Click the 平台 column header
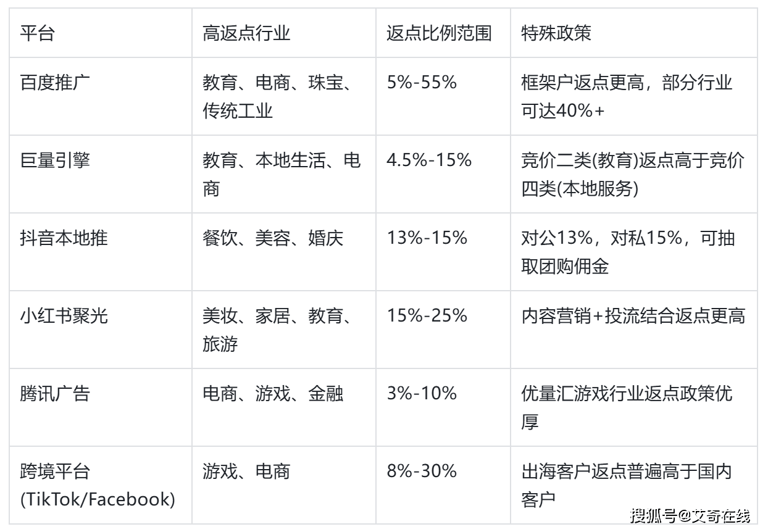This screenshot has height=532, width=768. point(37,33)
